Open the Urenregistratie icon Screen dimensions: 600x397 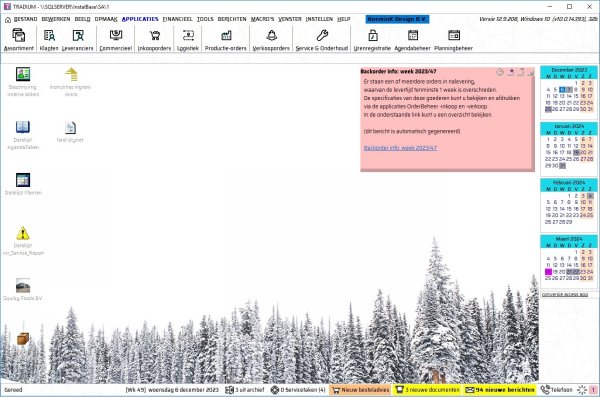[x=372, y=40]
